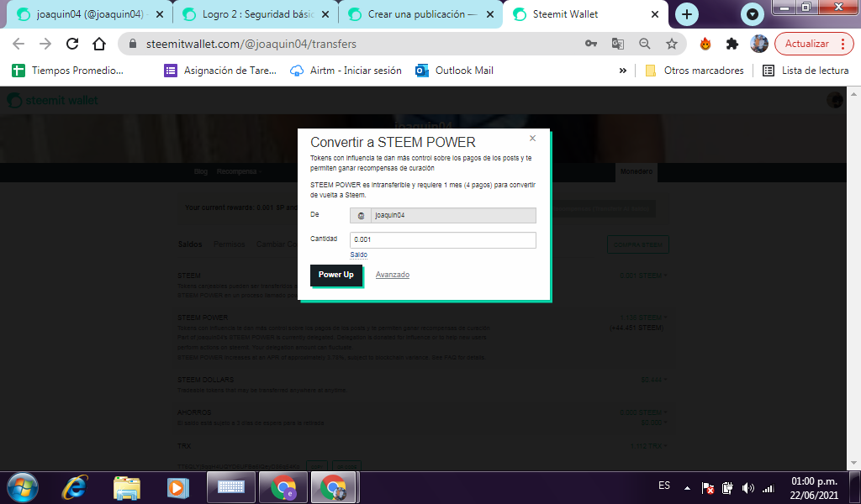Open on-screen keyboard taskbar item

[x=231, y=487]
